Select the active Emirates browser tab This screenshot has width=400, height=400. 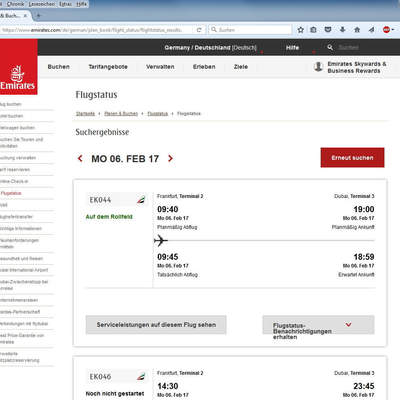(15, 16)
